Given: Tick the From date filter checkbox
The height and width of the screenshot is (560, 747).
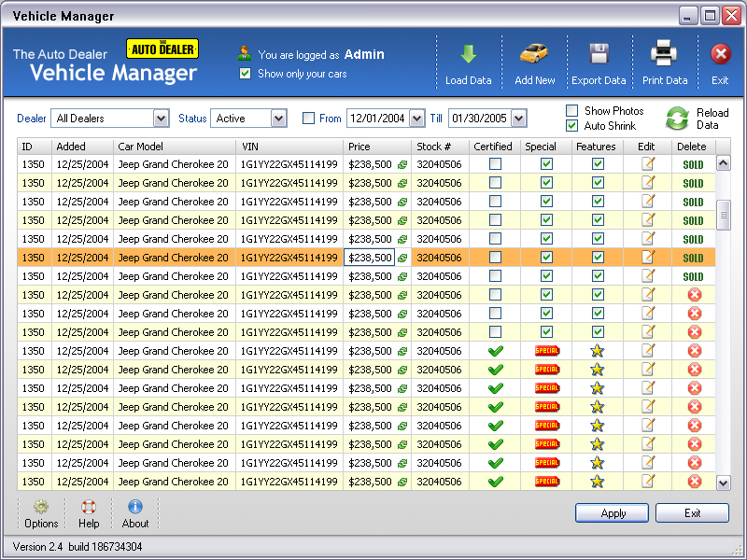Looking at the screenshot, I should [x=308, y=119].
